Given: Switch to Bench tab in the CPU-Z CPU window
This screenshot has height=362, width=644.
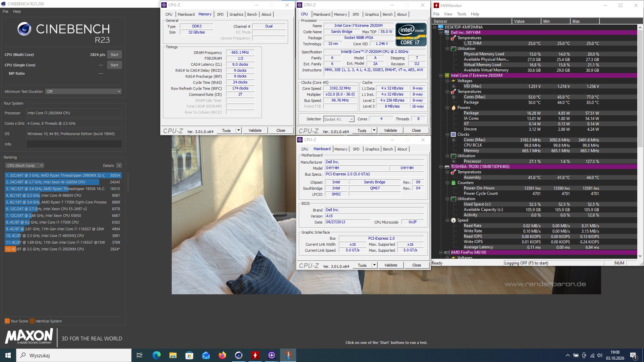Looking at the screenshot, I should point(387,14).
